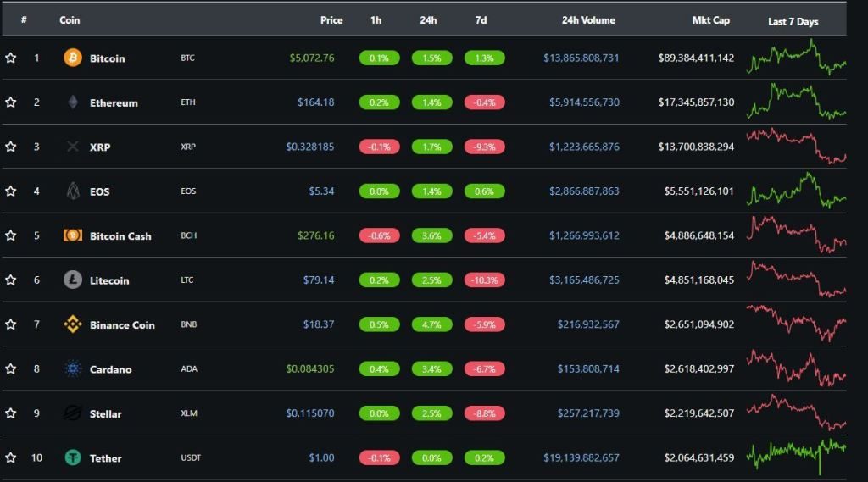Viewport: 868px width, 482px height.
Task: Click the Ethereum diamond logo icon
Action: tap(73, 102)
